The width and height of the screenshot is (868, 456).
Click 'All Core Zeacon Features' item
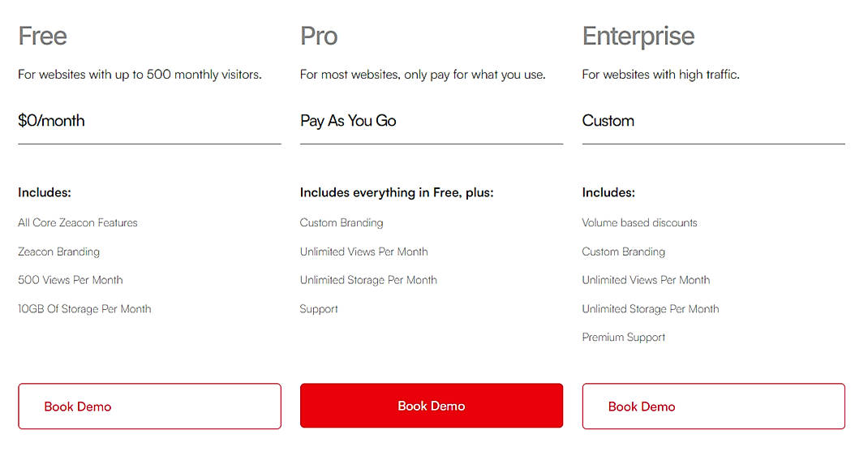[x=78, y=222]
